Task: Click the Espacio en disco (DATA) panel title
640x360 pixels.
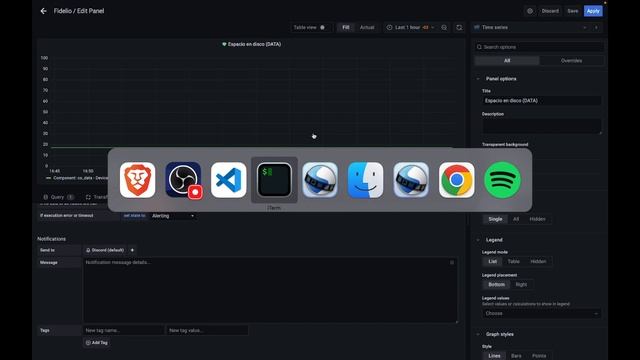Action: 254,44
